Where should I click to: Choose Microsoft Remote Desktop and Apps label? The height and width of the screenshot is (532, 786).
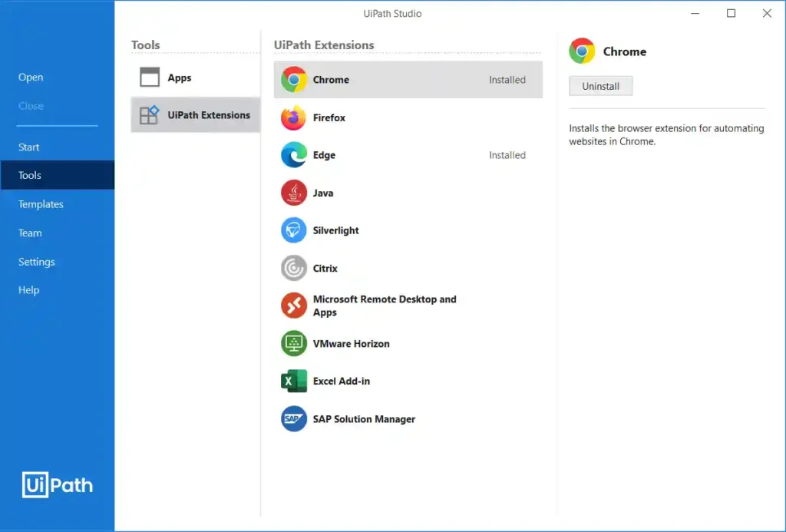pyautogui.click(x=385, y=306)
